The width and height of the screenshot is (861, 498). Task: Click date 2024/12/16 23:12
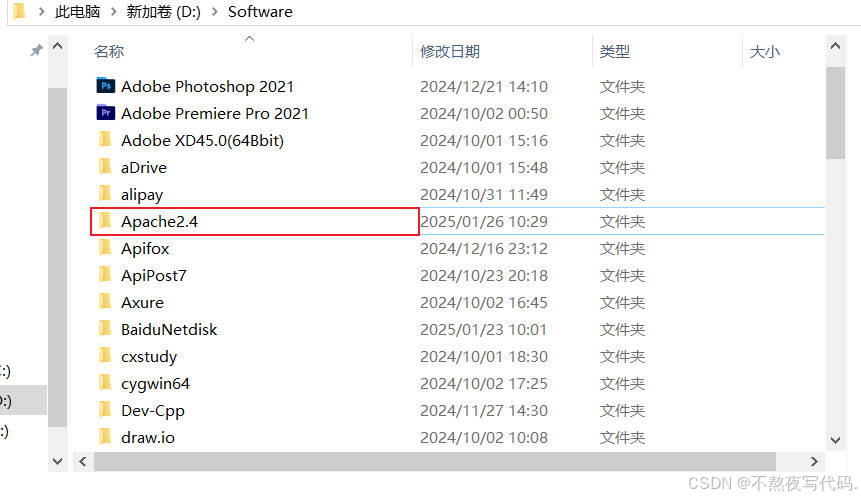(484, 249)
